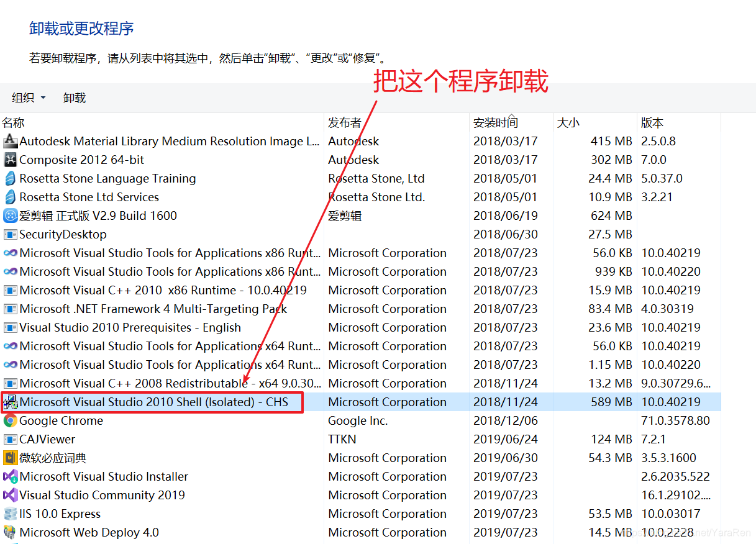Click the Visual C++ 2010 x86 Runtime icon
The width and height of the screenshot is (756, 544).
pos(10,290)
